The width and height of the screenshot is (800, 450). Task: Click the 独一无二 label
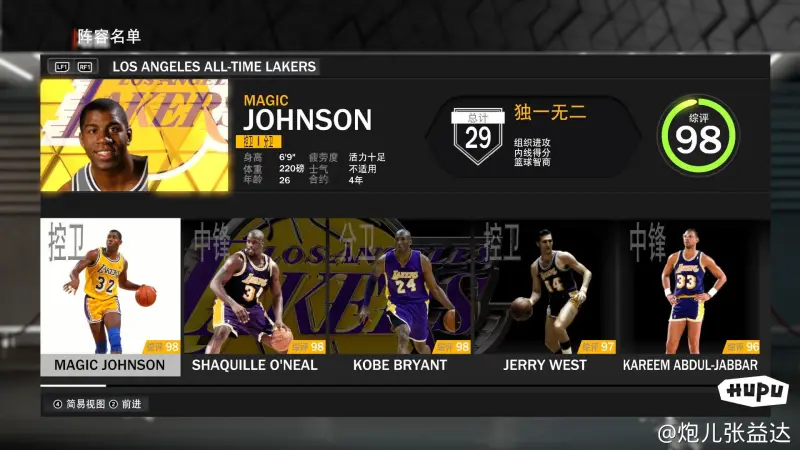[550, 112]
